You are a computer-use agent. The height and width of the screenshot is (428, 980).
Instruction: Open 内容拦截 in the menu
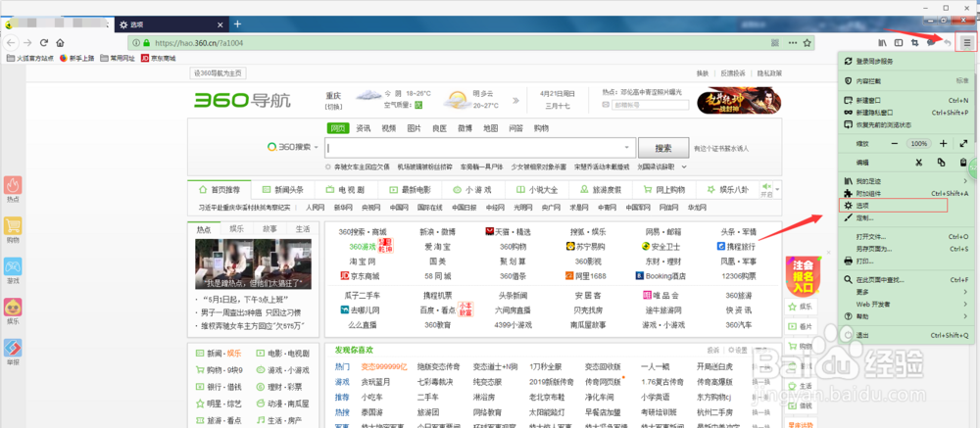[906, 80]
